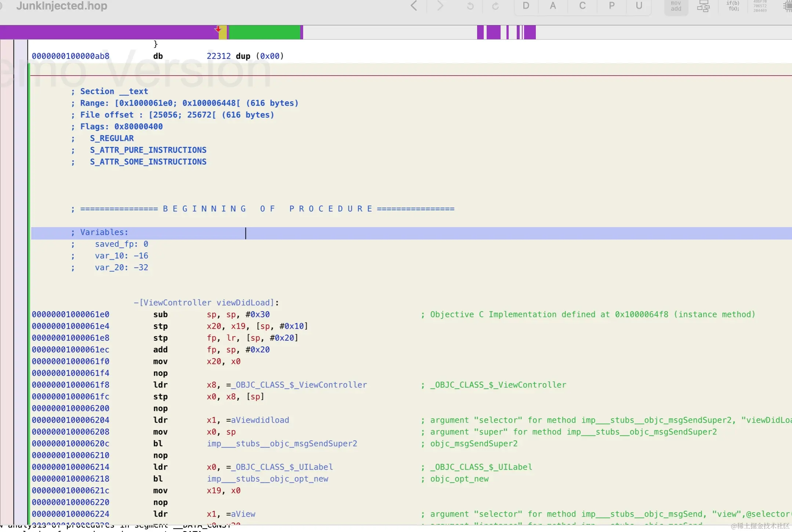
Task: Mark as code with the C button
Action: (x=582, y=6)
